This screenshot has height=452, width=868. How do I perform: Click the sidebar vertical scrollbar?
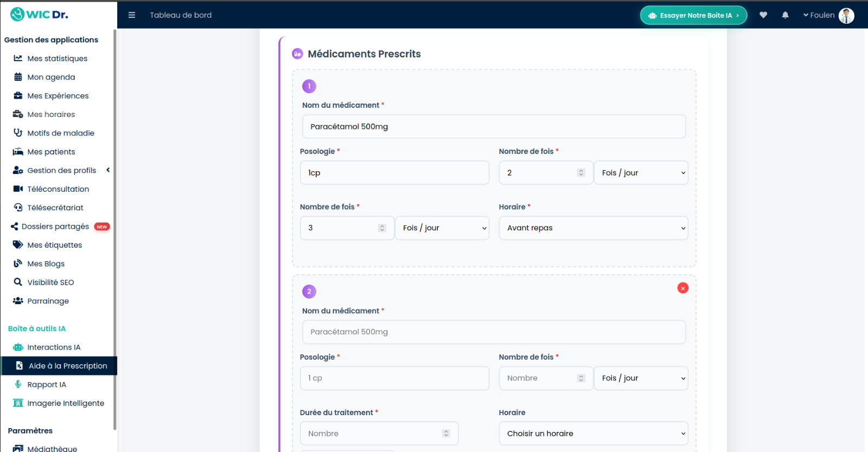pos(114,230)
